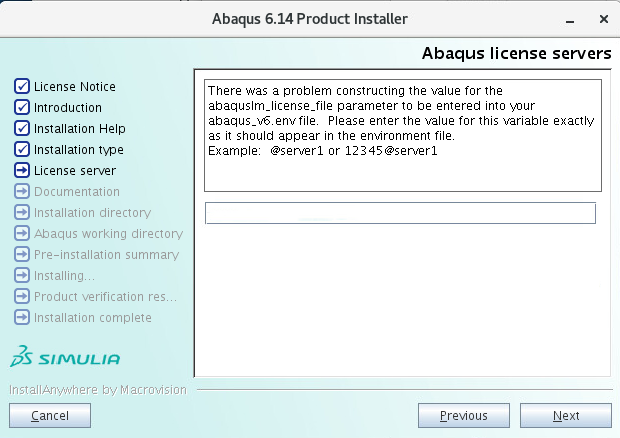The width and height of the screenshot is (620, 438).
Task: Click the Installation type checkmark icon
Action: click(22, 149)
